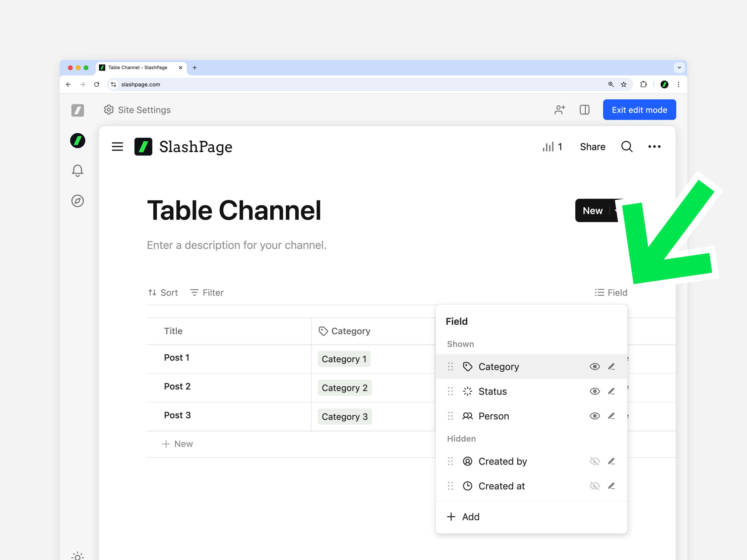Grab the drag handle for the Person field
Screen dimensions: 747x560
click(x=450, y=416)
